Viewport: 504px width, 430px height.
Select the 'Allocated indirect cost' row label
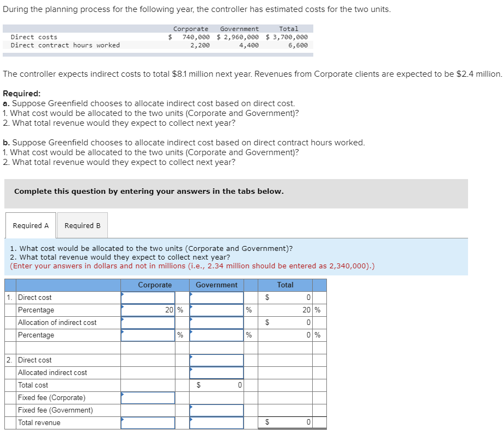[x=52, y=373]
